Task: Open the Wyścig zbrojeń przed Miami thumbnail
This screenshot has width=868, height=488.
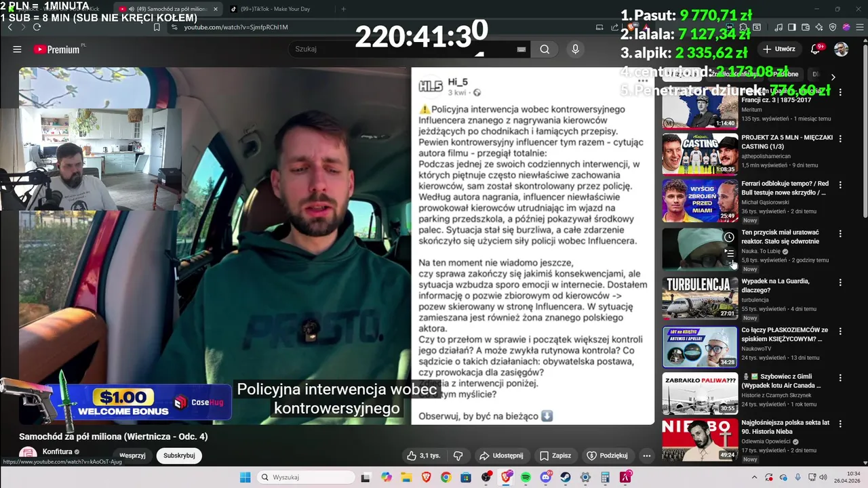Action: [x=700, y=201]
